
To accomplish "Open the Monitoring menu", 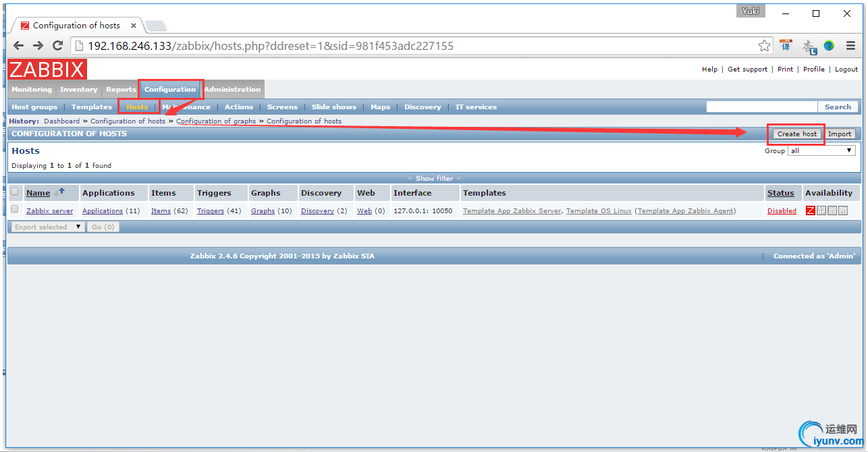I will point(32,89).
